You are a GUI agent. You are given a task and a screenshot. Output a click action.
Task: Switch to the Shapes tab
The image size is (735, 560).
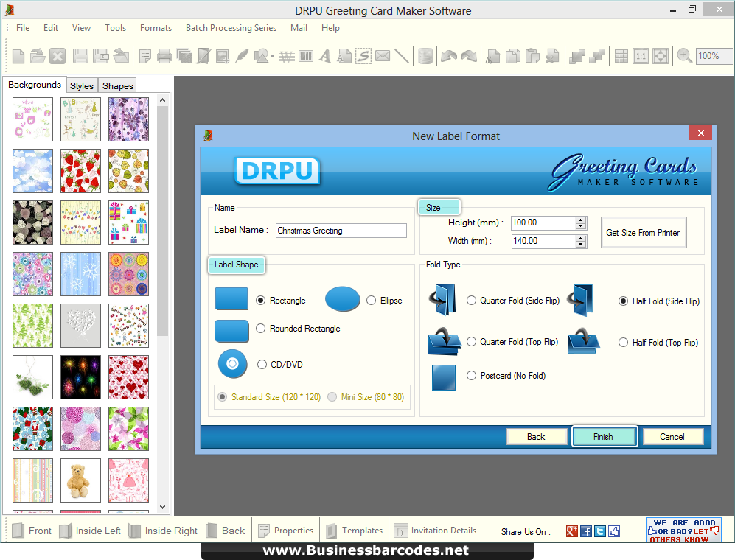tap(118, 85)
